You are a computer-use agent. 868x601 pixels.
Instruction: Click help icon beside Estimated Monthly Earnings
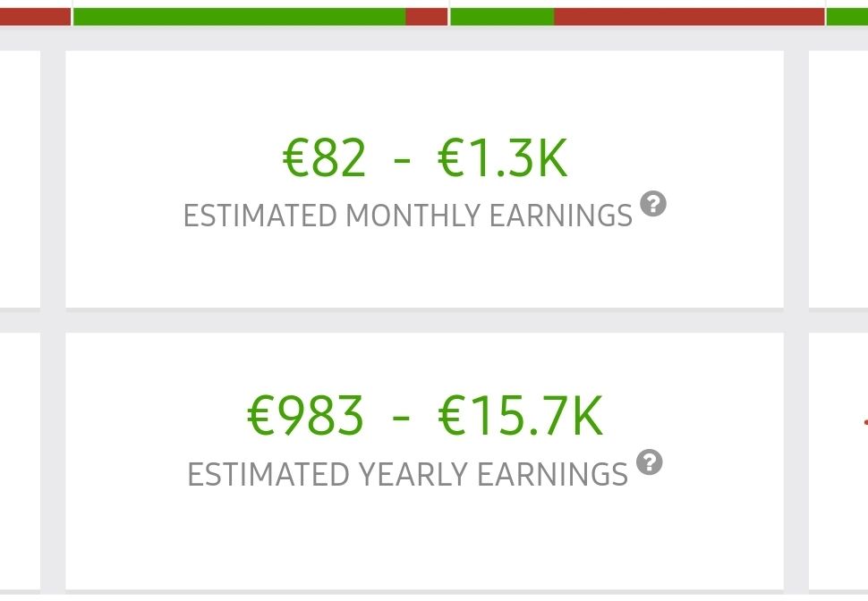pyautogui.click(x=654, y=205)
